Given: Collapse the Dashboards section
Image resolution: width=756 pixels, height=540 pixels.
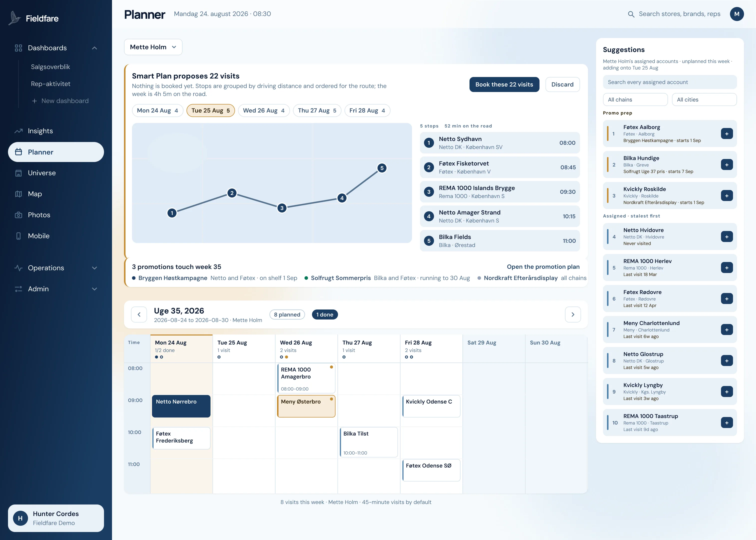Looking at the screenshot, I should pyautogui.click(x=56, y=48).
